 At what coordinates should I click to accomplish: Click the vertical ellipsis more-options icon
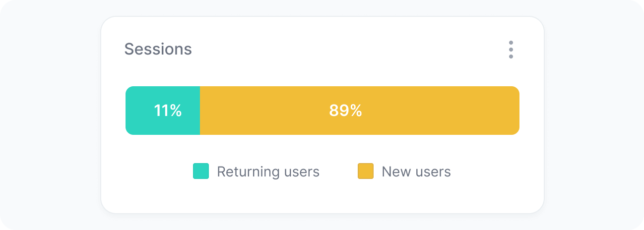click(x=511, y=50)
